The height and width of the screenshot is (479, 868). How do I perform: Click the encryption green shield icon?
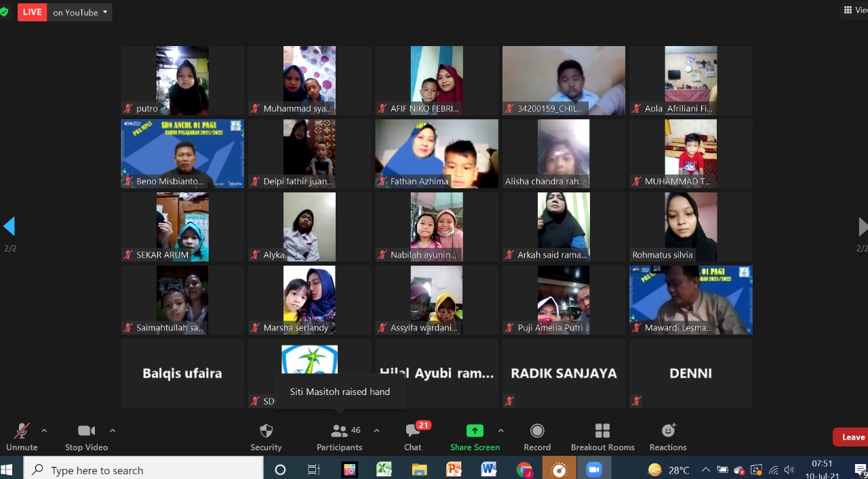click(x=4, y=12)
